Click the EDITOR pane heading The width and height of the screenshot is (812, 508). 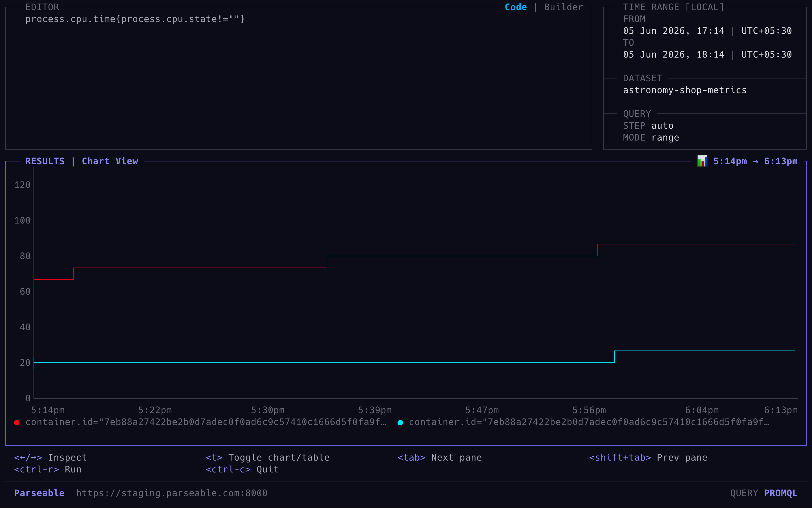point(42,7)
